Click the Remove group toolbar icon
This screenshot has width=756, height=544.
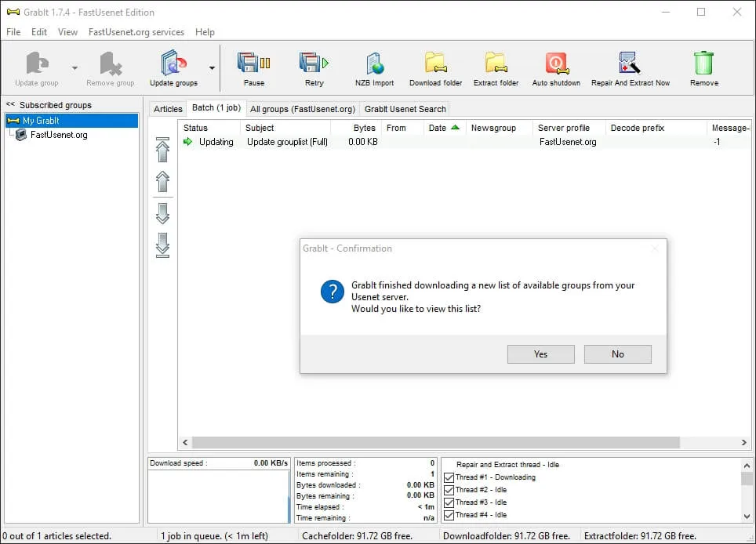tap(111, 63)
